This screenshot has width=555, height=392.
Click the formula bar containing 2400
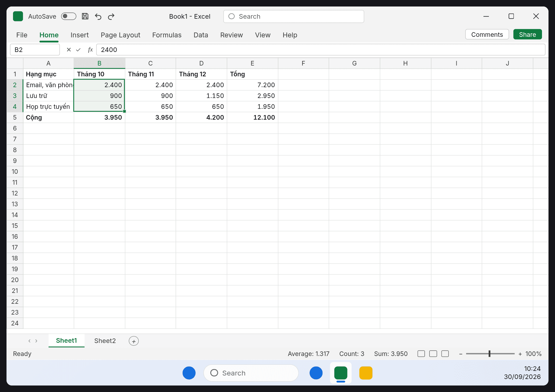pos(321,50)
